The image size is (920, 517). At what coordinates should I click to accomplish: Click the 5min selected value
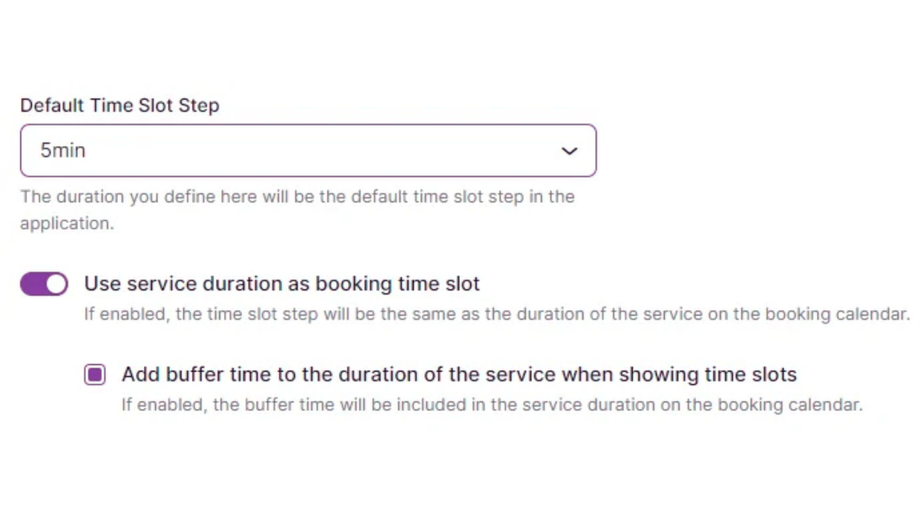pyautogui.click(x=63, y=151)
